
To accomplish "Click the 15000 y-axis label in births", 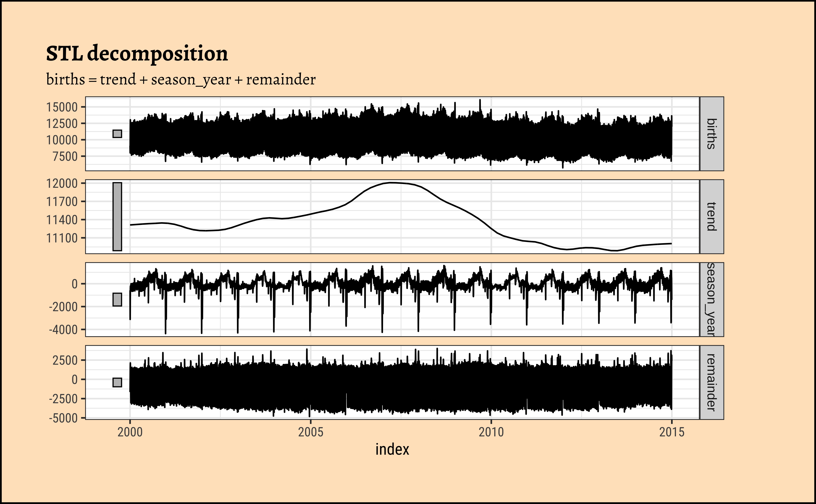I will coord(62,107).
